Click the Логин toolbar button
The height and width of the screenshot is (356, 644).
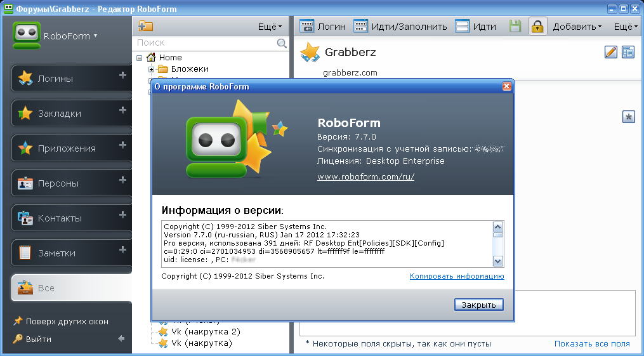click(x=322, y=27)
